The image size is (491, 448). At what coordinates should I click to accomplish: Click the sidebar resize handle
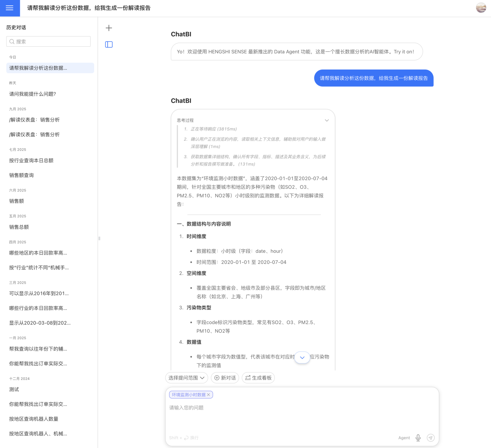tap(99, 238)
